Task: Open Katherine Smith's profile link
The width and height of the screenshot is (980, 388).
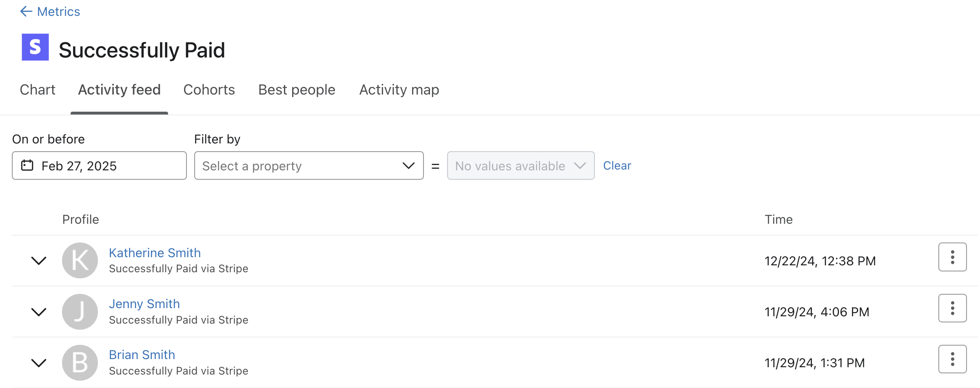Action: 155,253
